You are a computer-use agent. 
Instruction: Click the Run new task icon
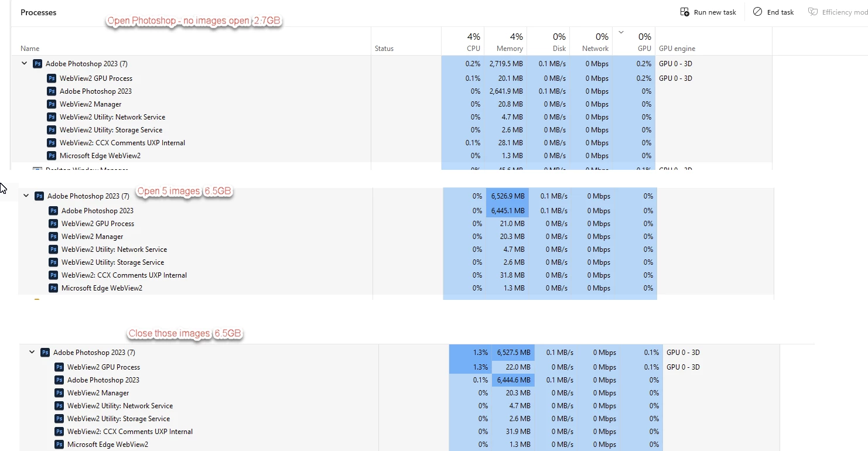coord(684,12)
